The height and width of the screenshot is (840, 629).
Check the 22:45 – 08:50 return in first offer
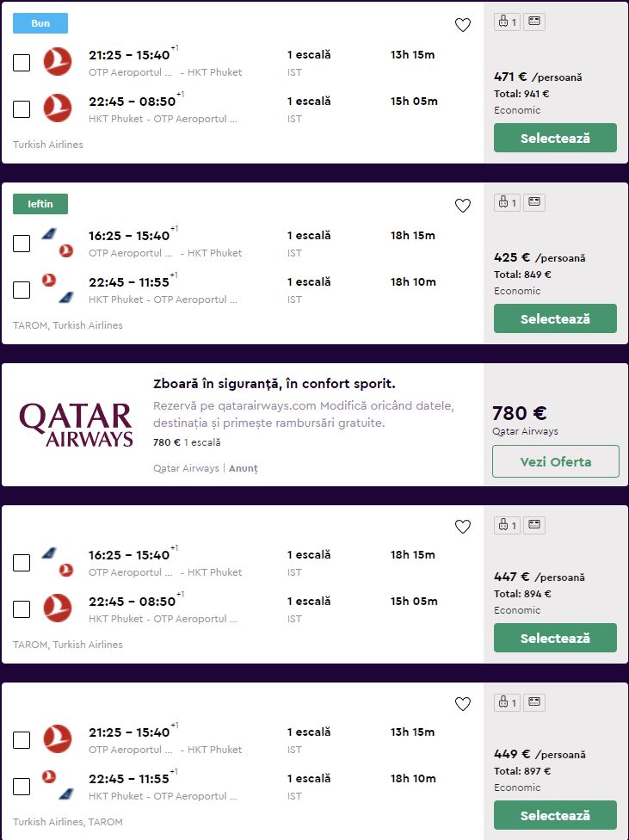pyautogui.click(x=22, y=109)
